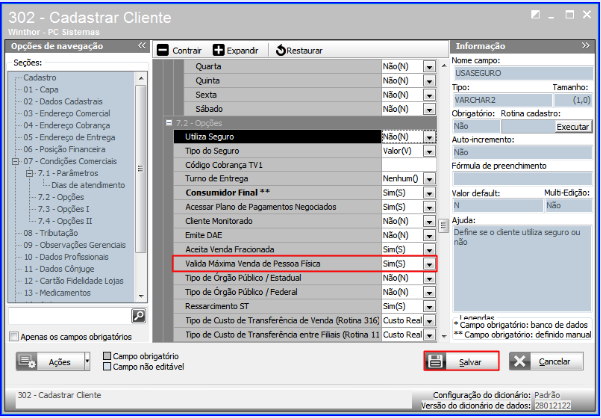Screen dimensions: 601x418
Task: Click the Nome campo value USASEGURO
Action: coord(522,73)
